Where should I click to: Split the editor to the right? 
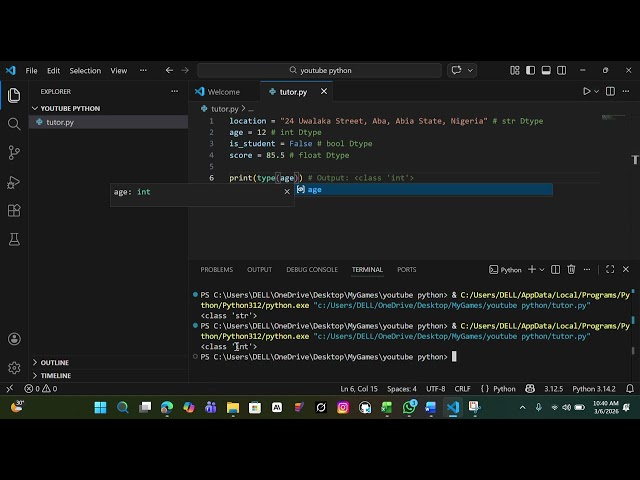tap(610, 91)
